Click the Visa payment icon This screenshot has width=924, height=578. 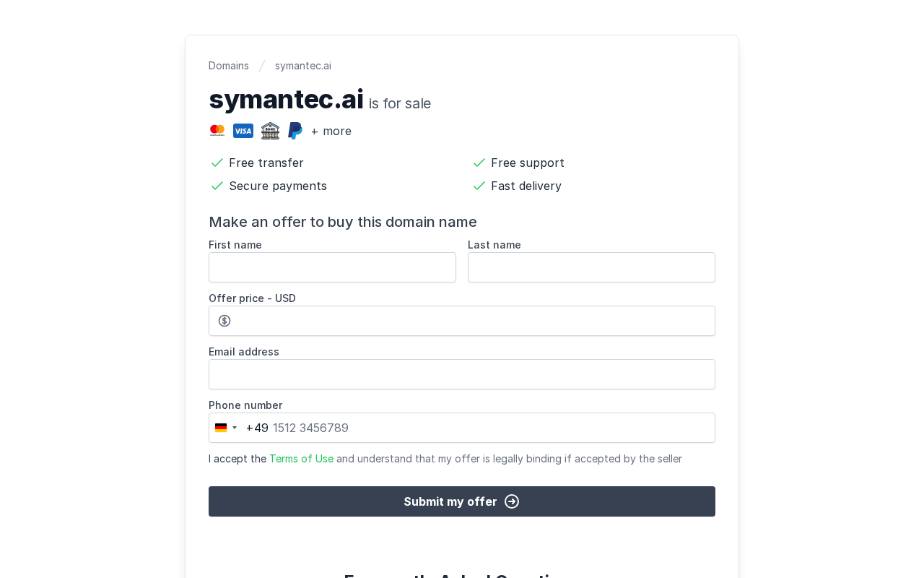[243, 131]
